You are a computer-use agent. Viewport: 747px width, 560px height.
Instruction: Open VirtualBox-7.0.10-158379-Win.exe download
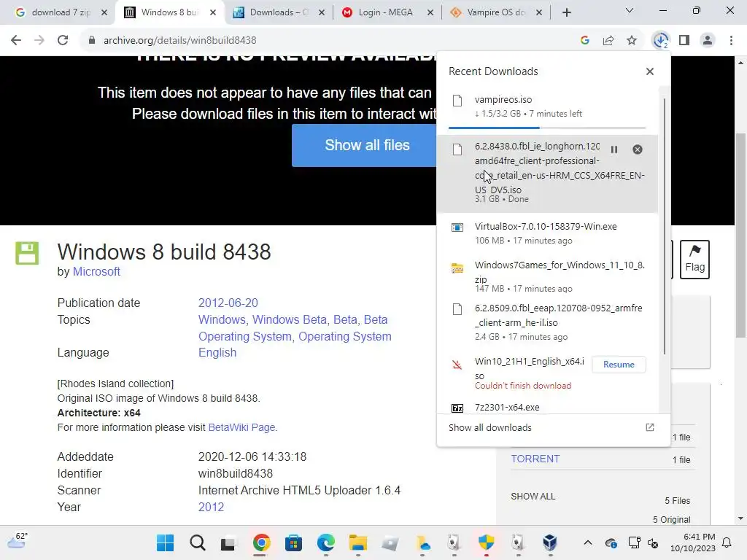point(547,233)
